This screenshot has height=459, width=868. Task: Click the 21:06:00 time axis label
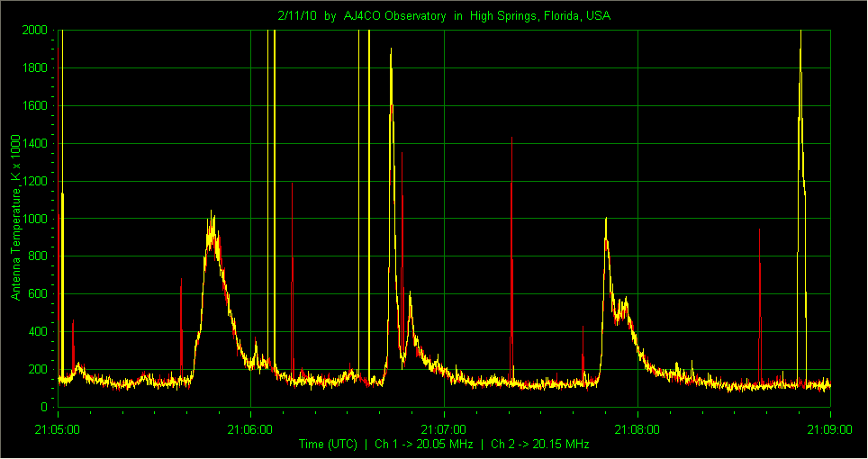click(250, 429)
